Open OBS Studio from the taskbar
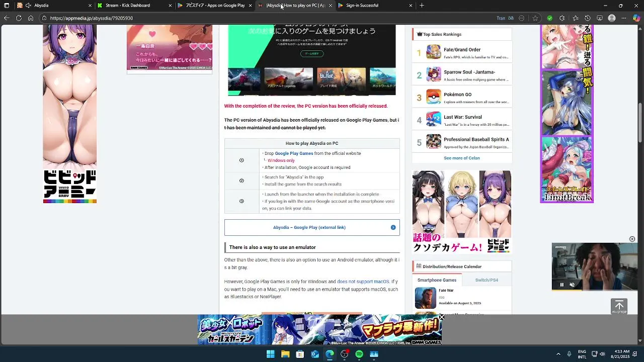 (344, 354)
